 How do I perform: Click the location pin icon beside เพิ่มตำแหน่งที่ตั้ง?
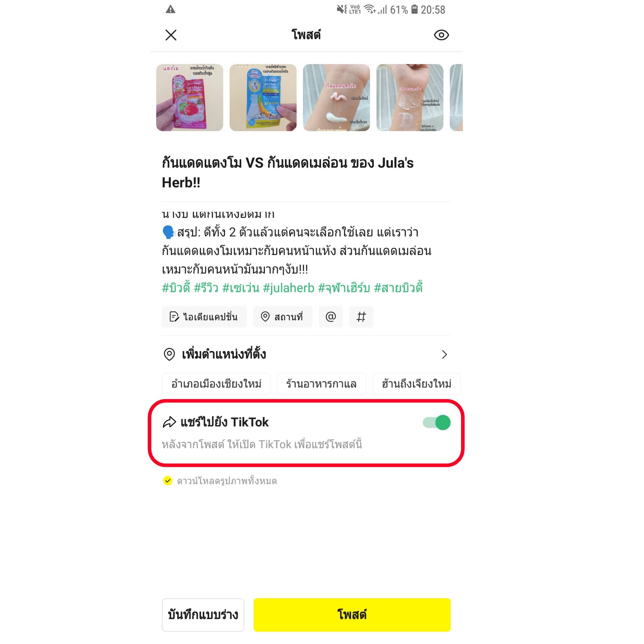tap(169, 354)
